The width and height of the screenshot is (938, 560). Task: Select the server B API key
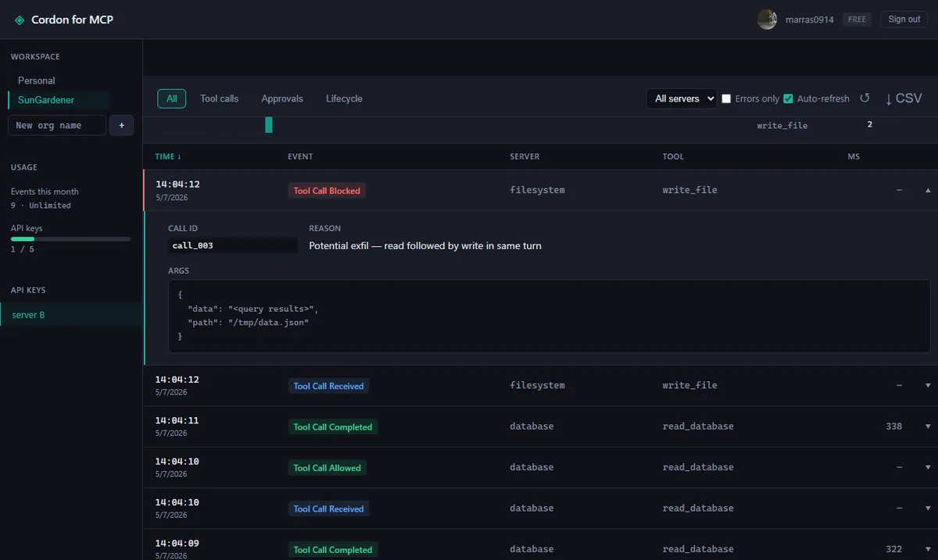[71, 315]
